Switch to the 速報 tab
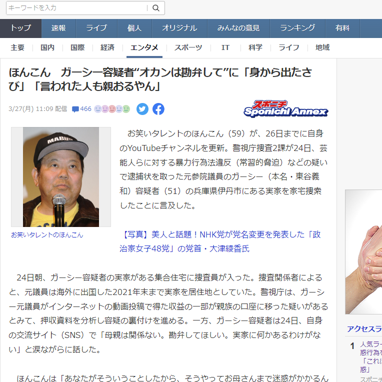 click(x=59, y=28)
